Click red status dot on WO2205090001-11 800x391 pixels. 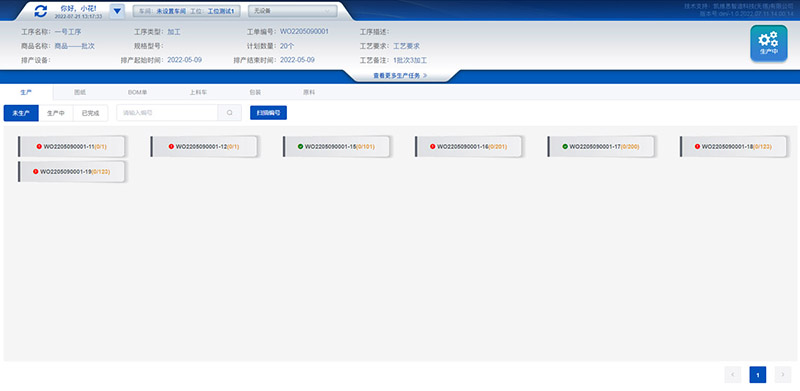point(39,146)
